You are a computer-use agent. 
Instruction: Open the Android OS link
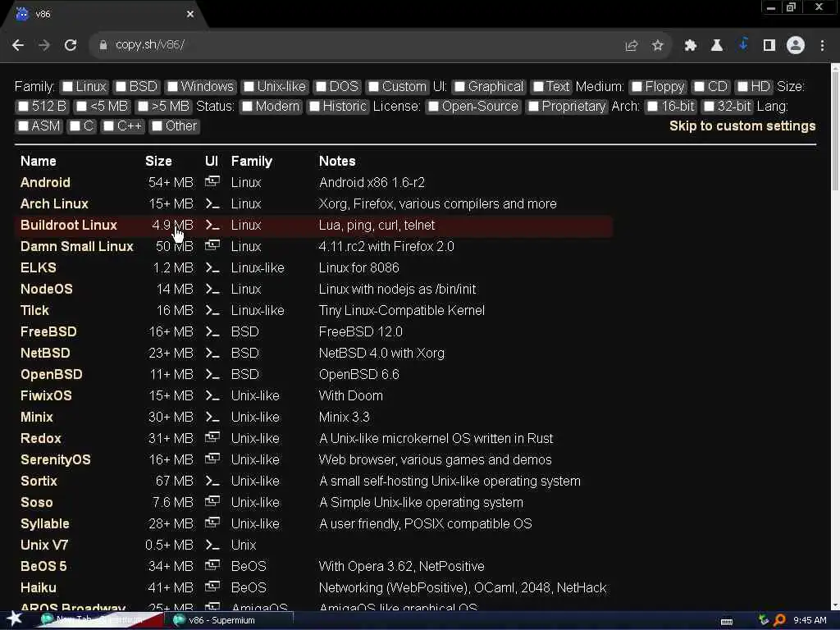pyautogui.click(x=45, y=182)
